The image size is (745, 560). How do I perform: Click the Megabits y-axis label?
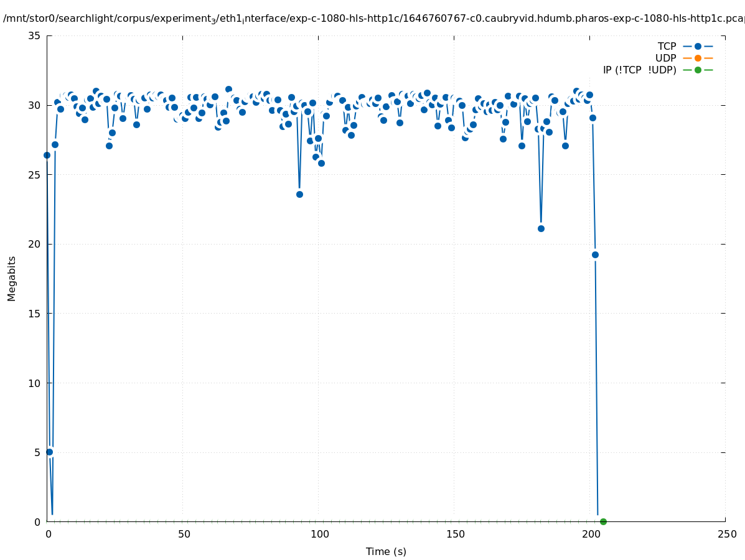tap(12, 278)
